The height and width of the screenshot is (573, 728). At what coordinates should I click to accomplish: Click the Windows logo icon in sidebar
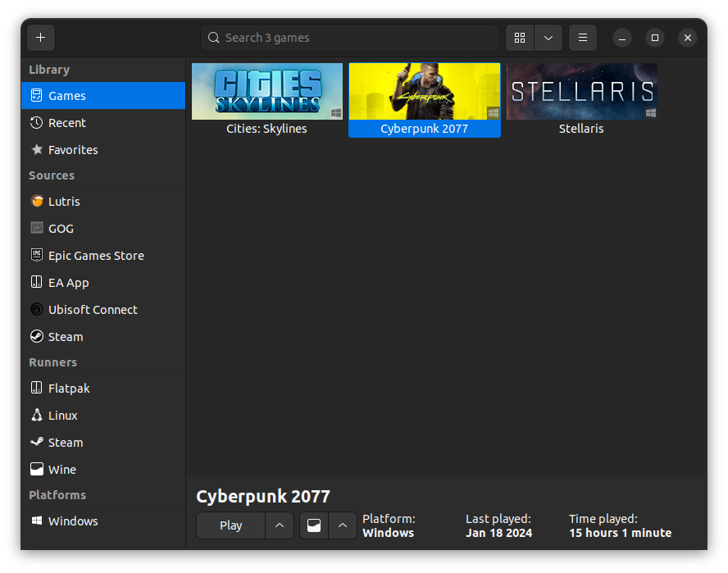(37, 521)
